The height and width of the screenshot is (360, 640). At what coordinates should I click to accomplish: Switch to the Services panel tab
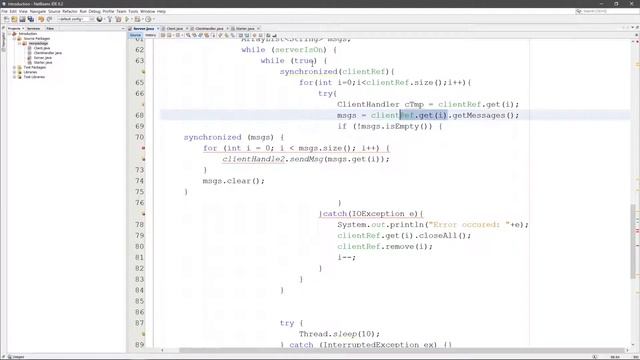[x=33, y=29]
